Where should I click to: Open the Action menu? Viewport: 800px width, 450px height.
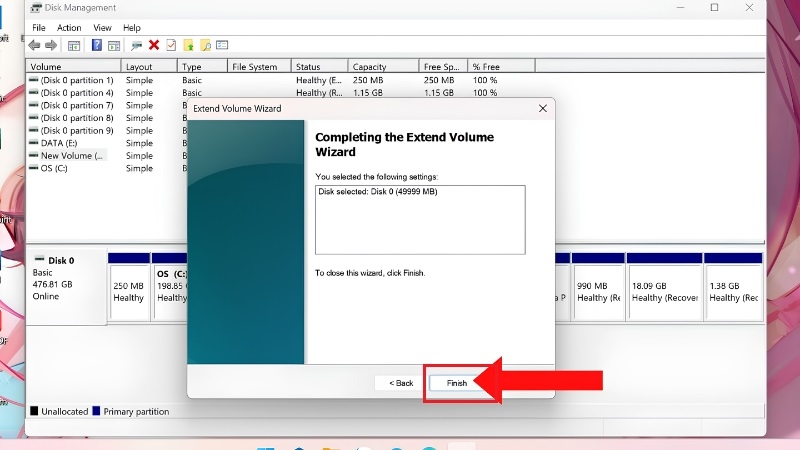click(x=69, y=28)
